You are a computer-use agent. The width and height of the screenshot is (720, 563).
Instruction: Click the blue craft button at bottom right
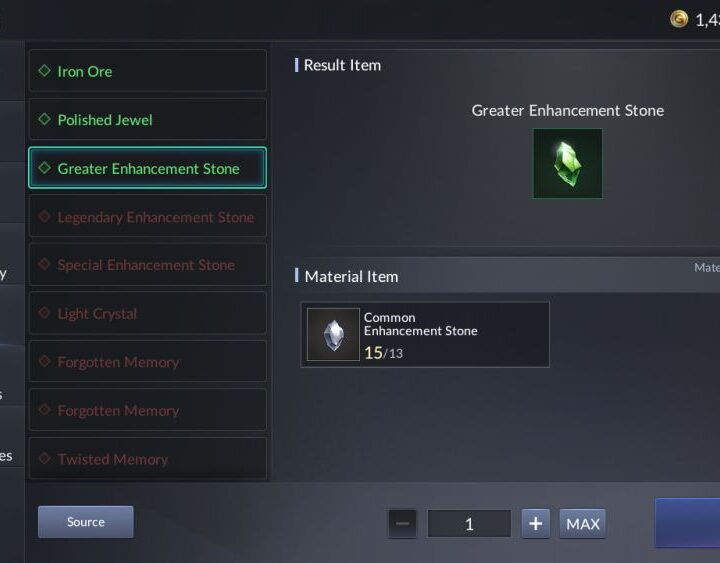click(x=688, y=523)
